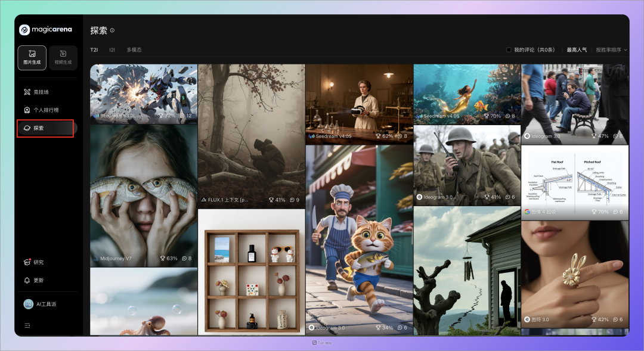Open the AI工具派 user profile avatar
The width and height of the screenshot is (644, 351).
[x=28, y=304]
